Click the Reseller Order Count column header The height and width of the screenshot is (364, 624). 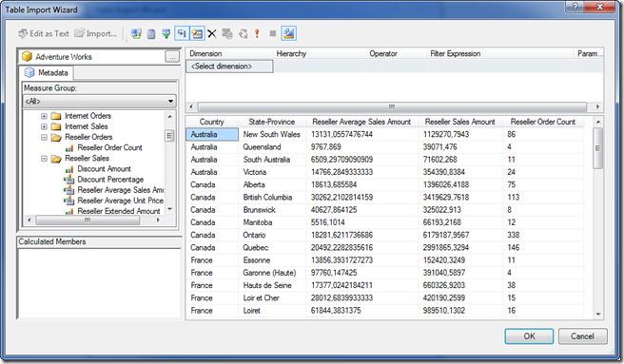[543, 123]
